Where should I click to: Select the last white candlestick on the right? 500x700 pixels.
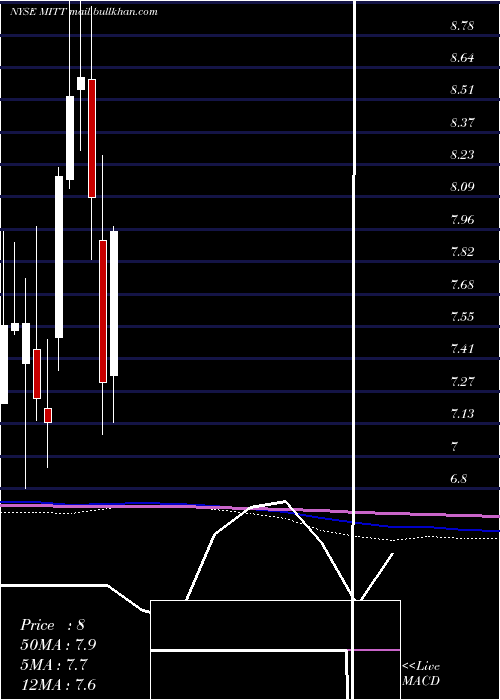point(114,304)
